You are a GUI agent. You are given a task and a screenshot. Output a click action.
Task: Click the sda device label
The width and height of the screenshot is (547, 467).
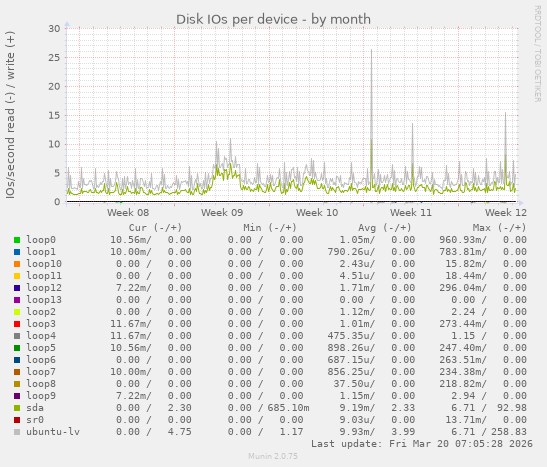pyautogui.click(x=35, y=408)
